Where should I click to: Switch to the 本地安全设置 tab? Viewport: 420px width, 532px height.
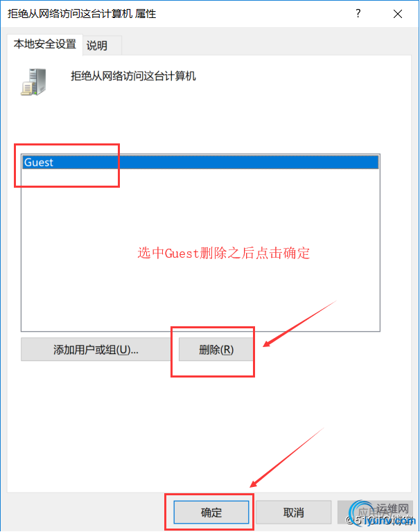[x=44, y=44]
